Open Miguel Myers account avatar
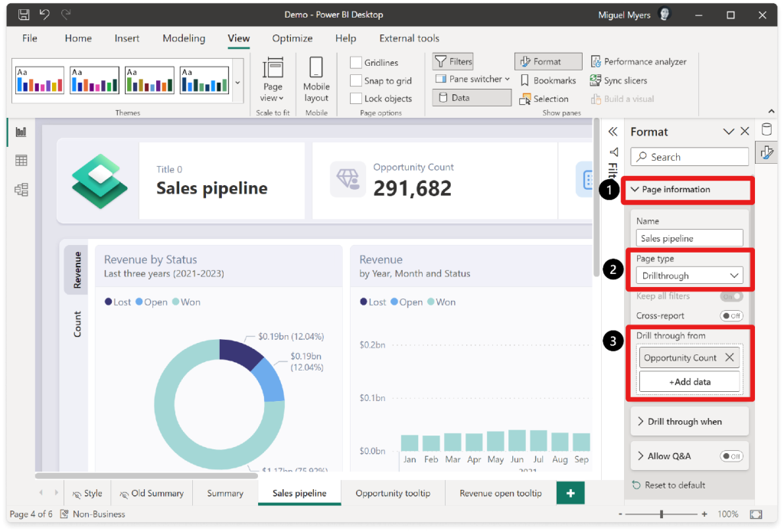This screenshot has height=532, width=784. point(665,15)
